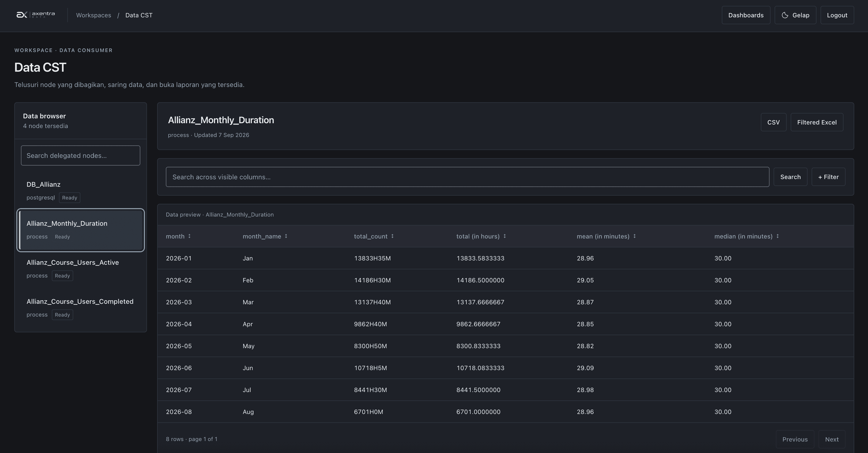Viewport: 868px width, 453px height.
Task: Sort by median (in minutes) arrow icon
Action: point(778,236)
